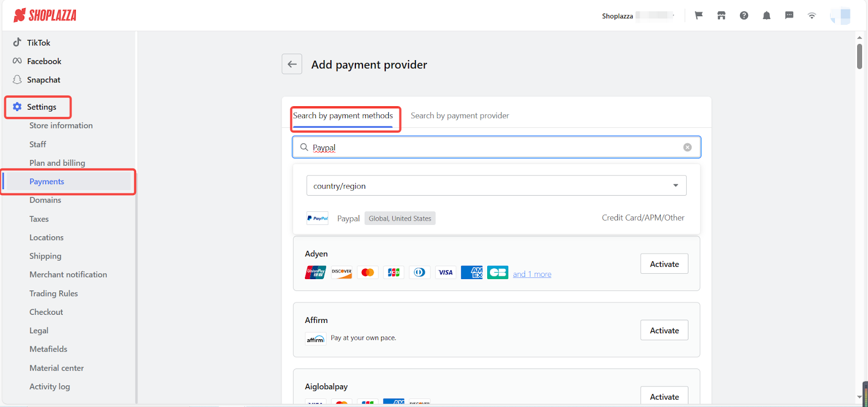868x407 pixels.
Task: Click the TikTok icon in sidebar
Action: click(17, 42)
